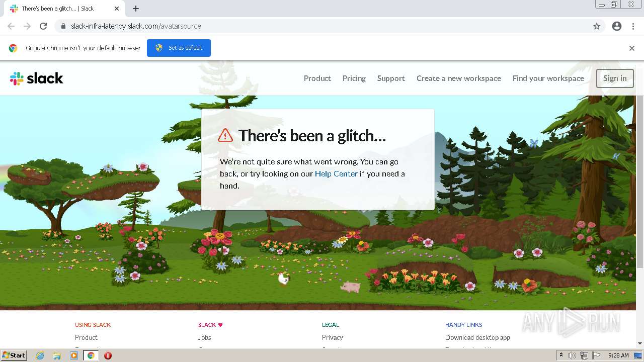This screenshot has width=644, height=362.
Task: Open Windows Media Player taskbar icon
Action: (74, 355)
